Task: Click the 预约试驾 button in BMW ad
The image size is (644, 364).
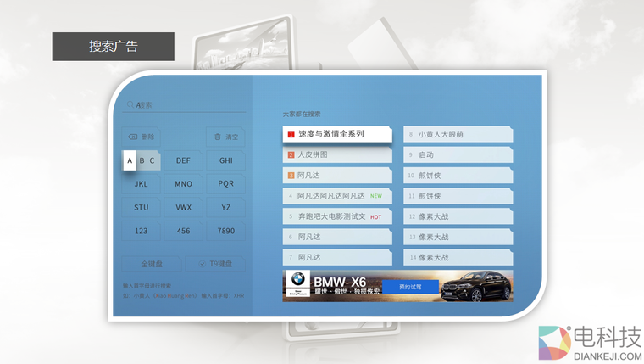Action: tap(410, 287)
